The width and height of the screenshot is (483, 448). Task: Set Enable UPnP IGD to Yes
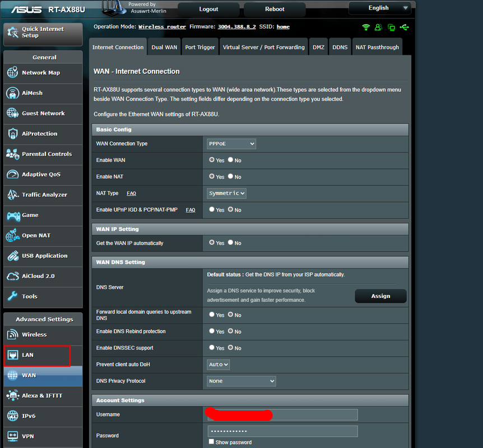(x=212, y=209)
